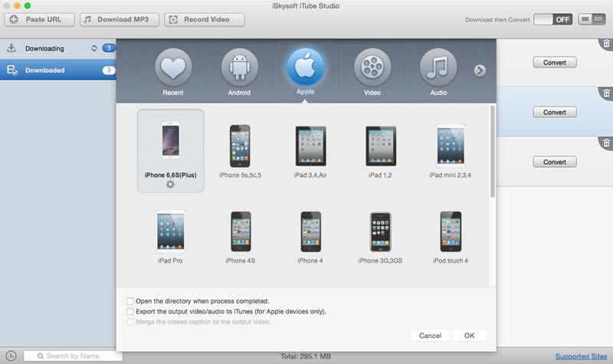Switch to compact list view
Screen dimensions: 613x364
585,19
